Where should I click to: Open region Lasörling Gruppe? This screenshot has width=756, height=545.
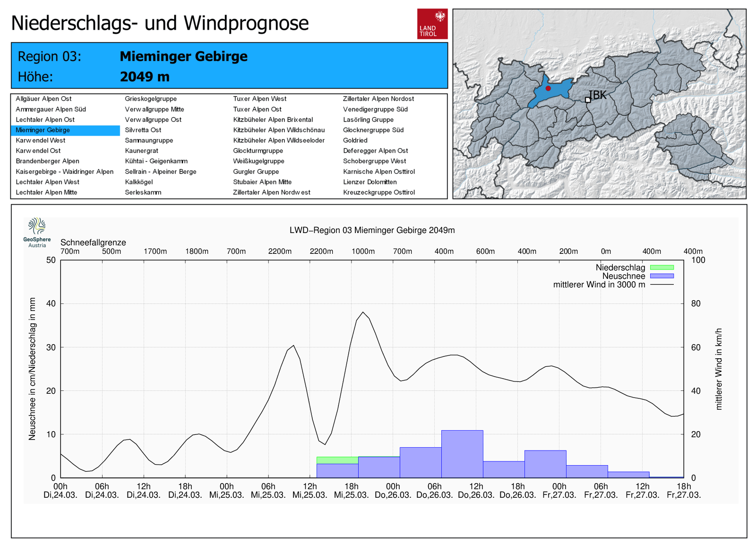[x=368, y=120]
